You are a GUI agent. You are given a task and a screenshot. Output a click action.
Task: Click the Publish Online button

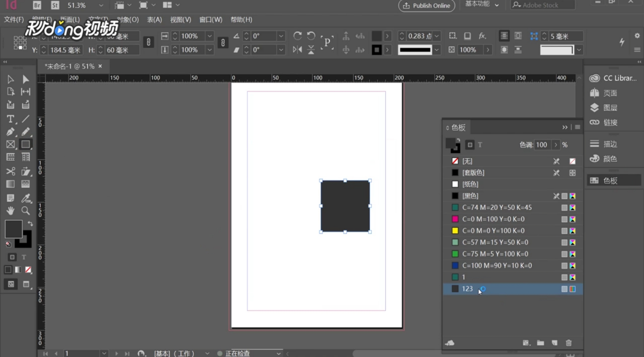click(x=427, y=5)
